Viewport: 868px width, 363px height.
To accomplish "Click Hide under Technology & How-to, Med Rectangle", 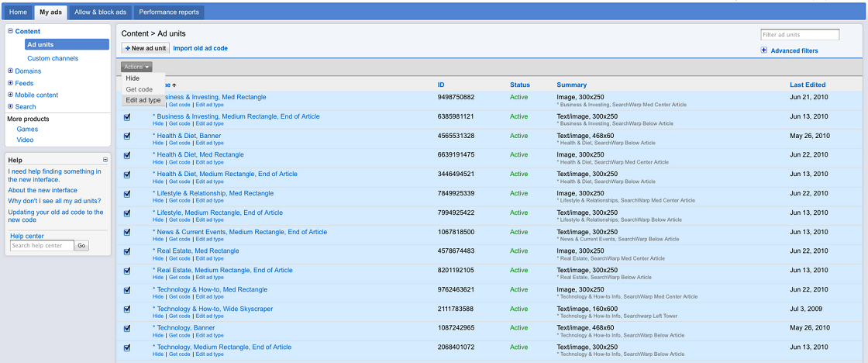I will coord(158,296).
